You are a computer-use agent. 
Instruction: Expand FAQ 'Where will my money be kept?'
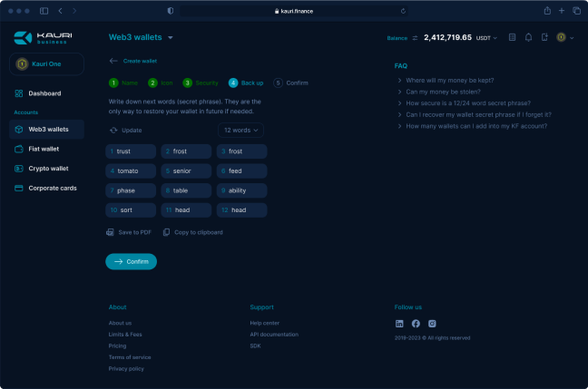click(x=450, y=81)
